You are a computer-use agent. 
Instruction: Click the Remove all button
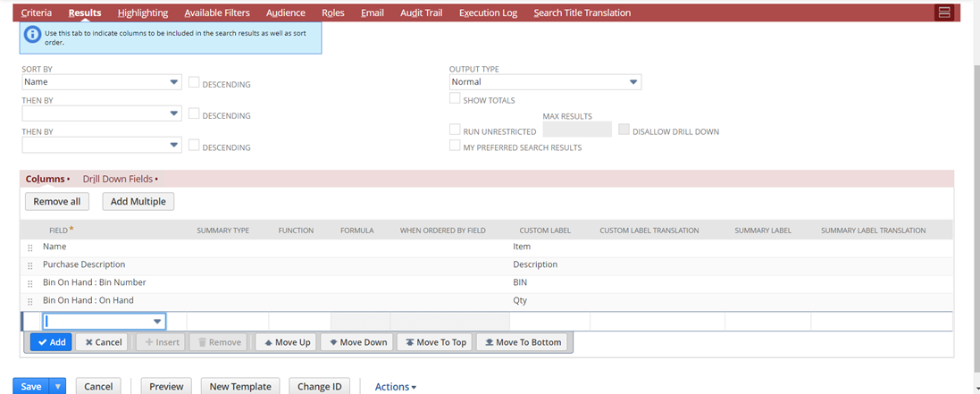tap(57, 201)
